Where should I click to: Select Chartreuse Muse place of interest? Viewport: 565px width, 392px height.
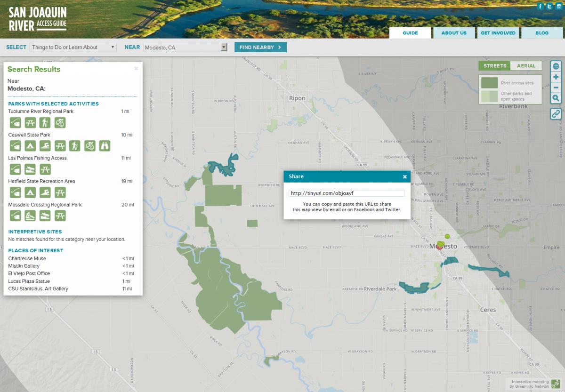(27, 259)
